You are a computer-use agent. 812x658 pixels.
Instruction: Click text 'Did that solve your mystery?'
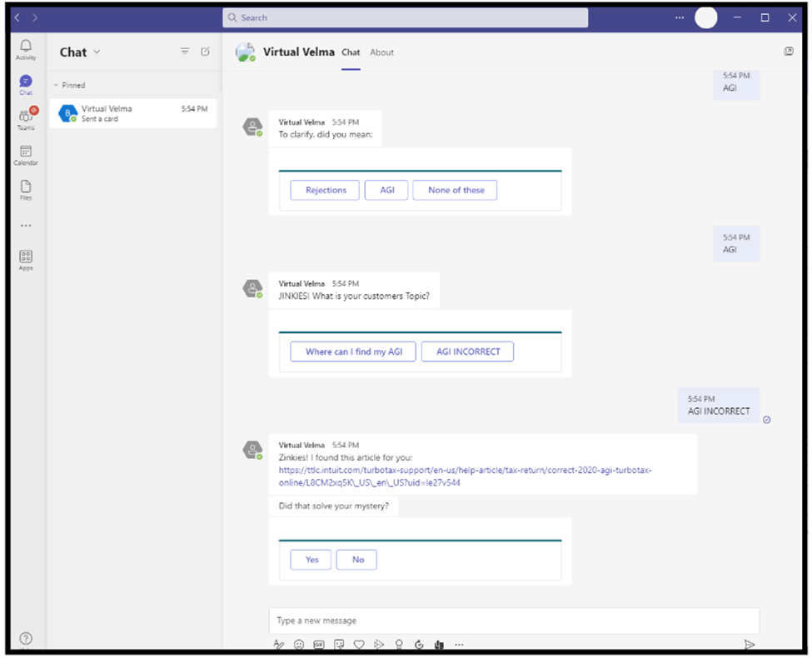(x=333, y=506)
